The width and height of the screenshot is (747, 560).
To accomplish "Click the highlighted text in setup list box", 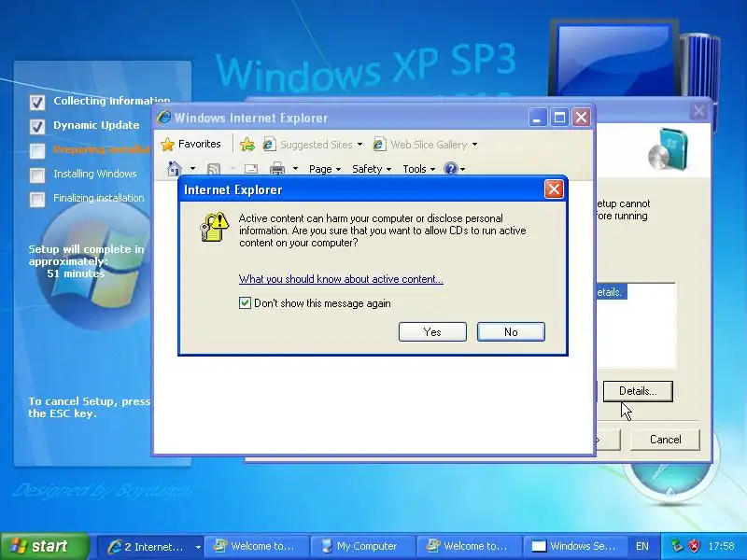I will (610, 292).
